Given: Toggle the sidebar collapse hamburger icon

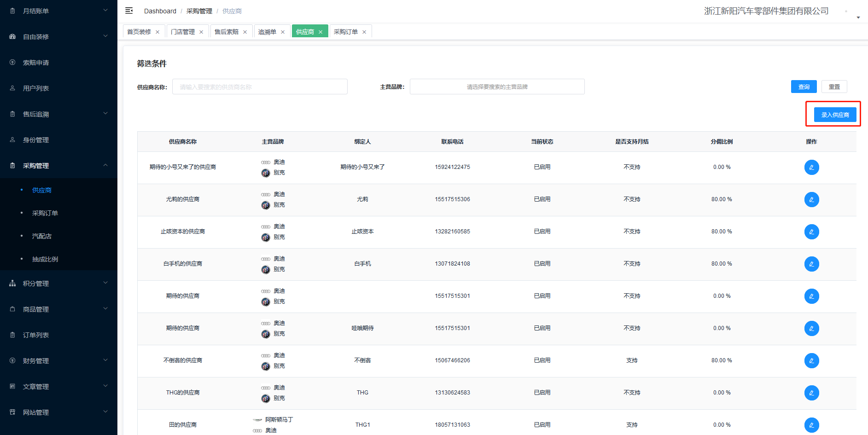Looking at the screenshot, I should (x=129, y=11).
